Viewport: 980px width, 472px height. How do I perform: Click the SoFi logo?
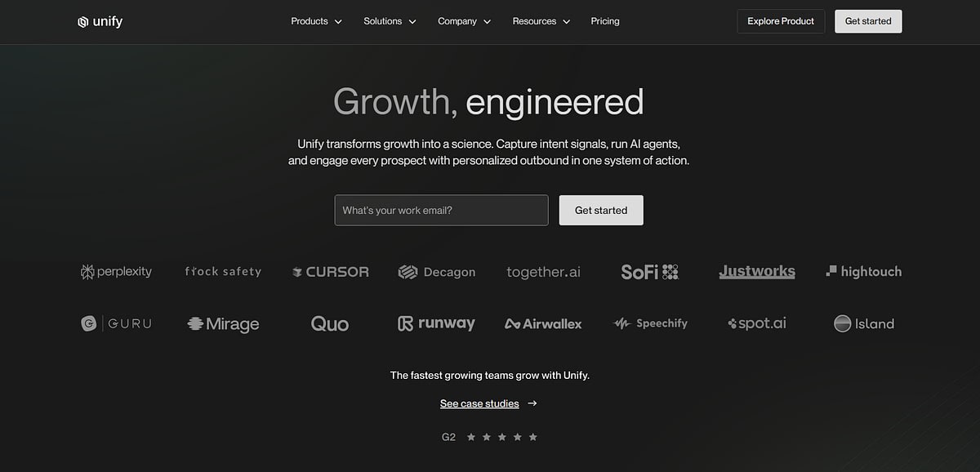click(649, 271)
